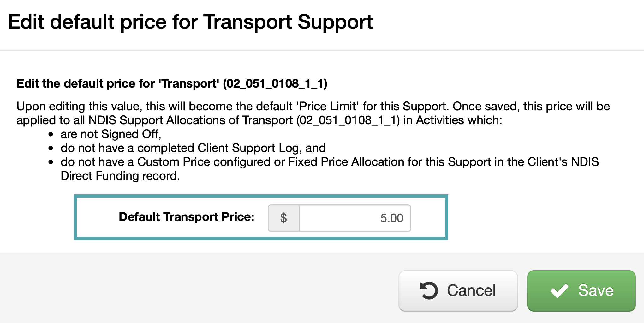The width and height of the screenshot is (644, 323).
Task: Click the 'Custom Price configured' bullet line
Action: (330, 162)
